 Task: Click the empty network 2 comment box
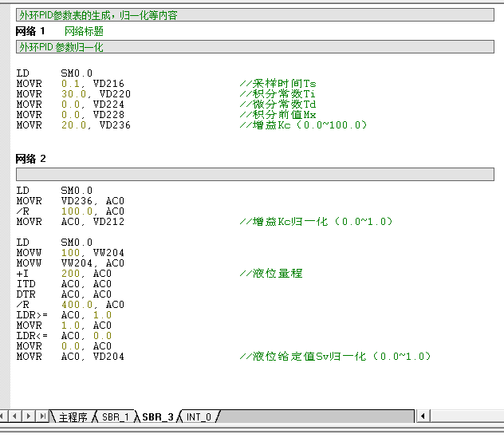click(255, 174)
